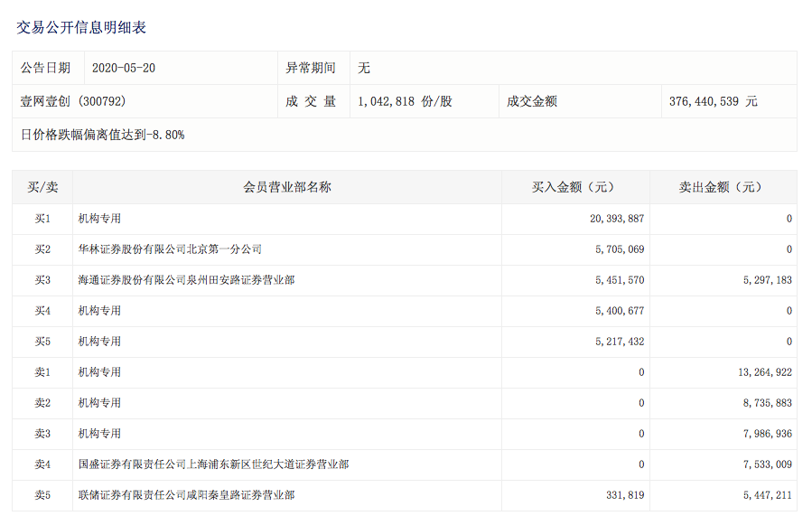Screen dimensions: 812x516
Task: Select the trading volume 1,042,818 份/股
Action: coord(405,101)
